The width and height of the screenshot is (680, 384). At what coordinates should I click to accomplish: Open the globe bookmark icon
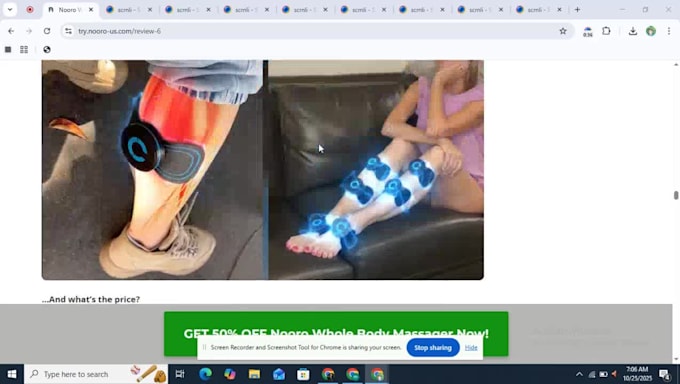[x=47, y=49]
